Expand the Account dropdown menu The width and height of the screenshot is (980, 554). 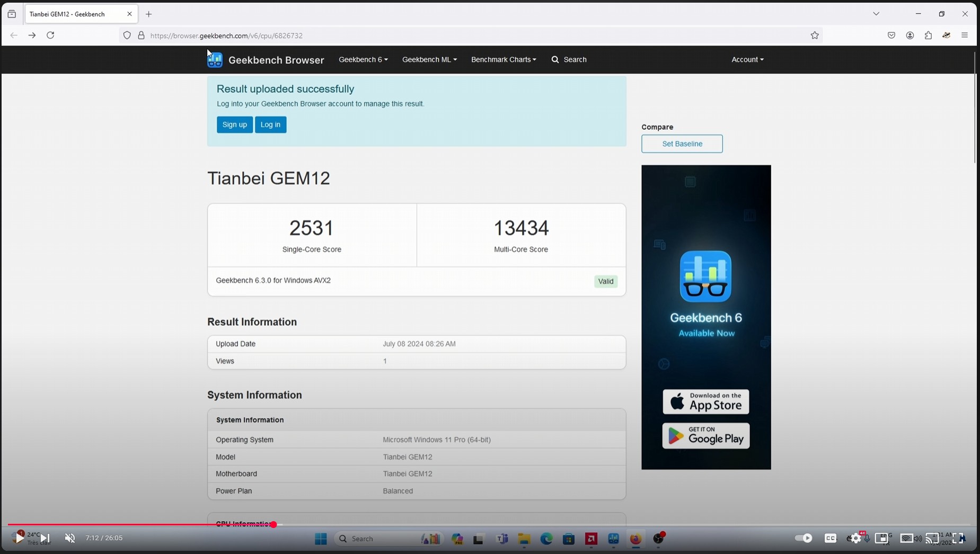tap(747, 60)
